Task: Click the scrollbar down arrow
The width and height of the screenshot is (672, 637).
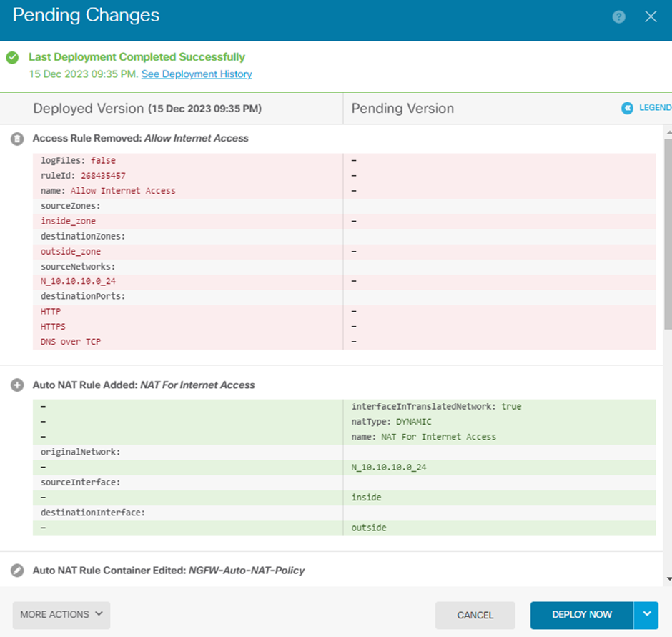Action: [x=668, y=579]
